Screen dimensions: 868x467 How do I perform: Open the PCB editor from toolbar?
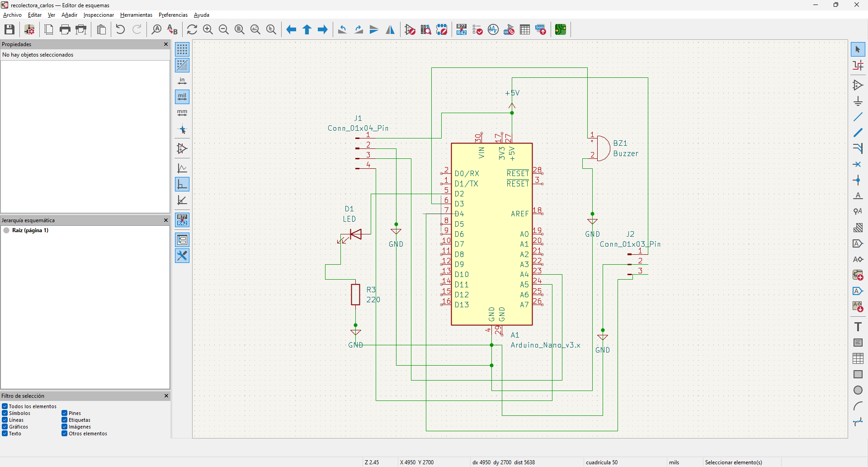pyautogui.click(x=561, y=30)
